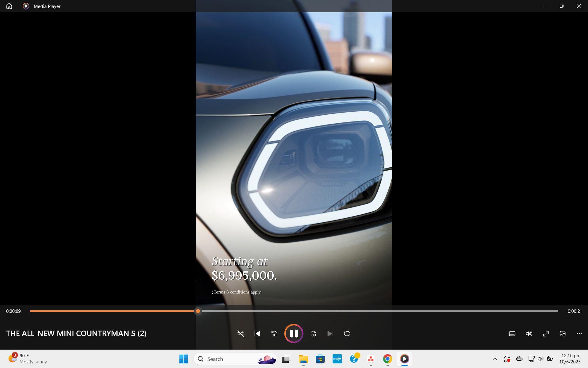Viewport: 588px width, 368px height.
Task: Toggle repeat mode
Action: [x=347, y=334]
